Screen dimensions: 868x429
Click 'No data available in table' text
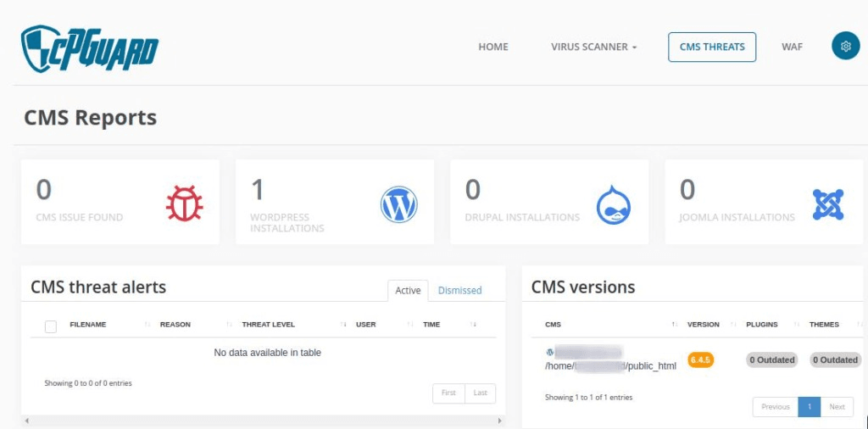point(267,353)
